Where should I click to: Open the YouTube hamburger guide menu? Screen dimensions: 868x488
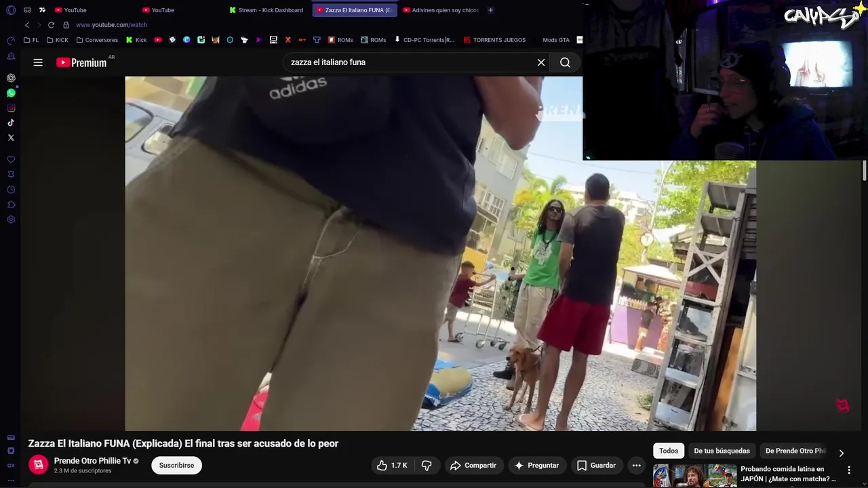coord(38,62)
